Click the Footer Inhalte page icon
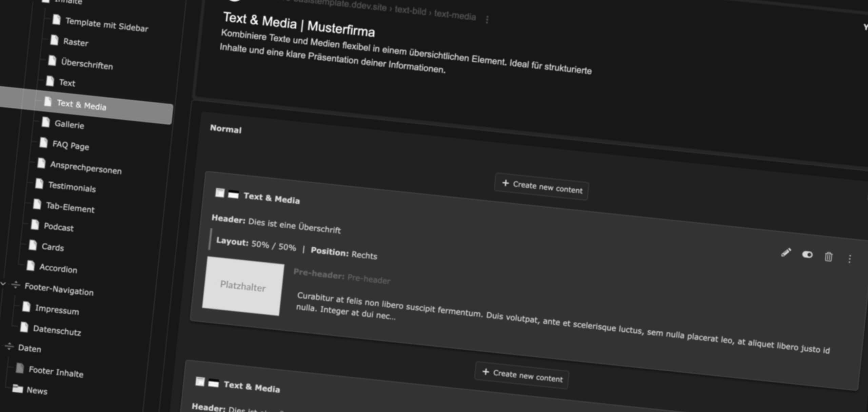The height and width of the screenshot is (412, 868). (x=20, y=368)
